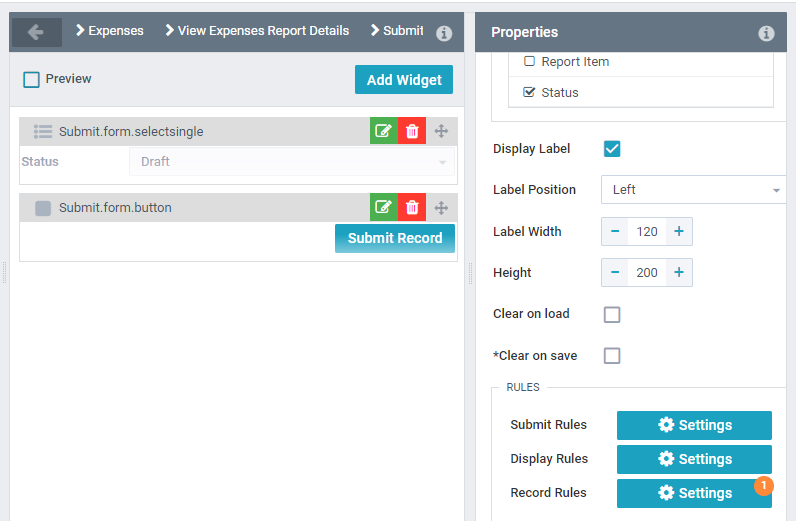Enable the Preview checkbox

[32, 79]
